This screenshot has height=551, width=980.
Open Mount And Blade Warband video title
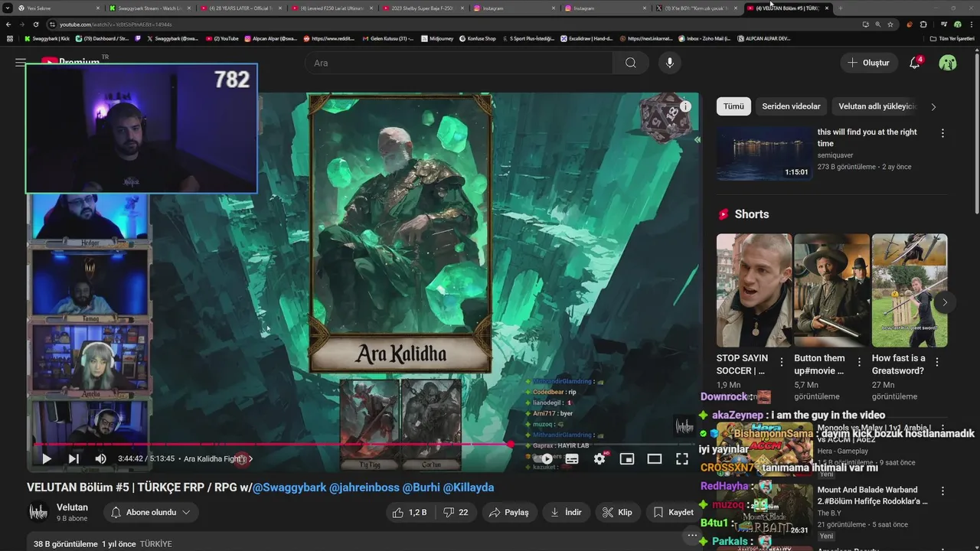point(873,495)
